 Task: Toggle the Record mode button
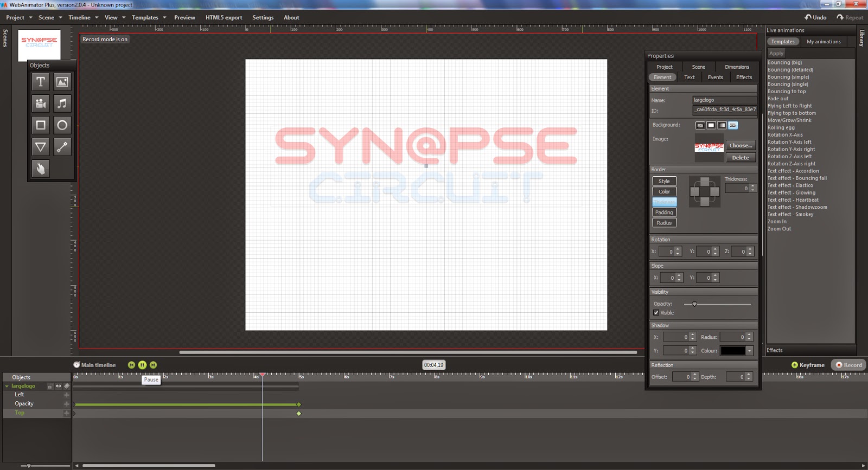(848, 365)
